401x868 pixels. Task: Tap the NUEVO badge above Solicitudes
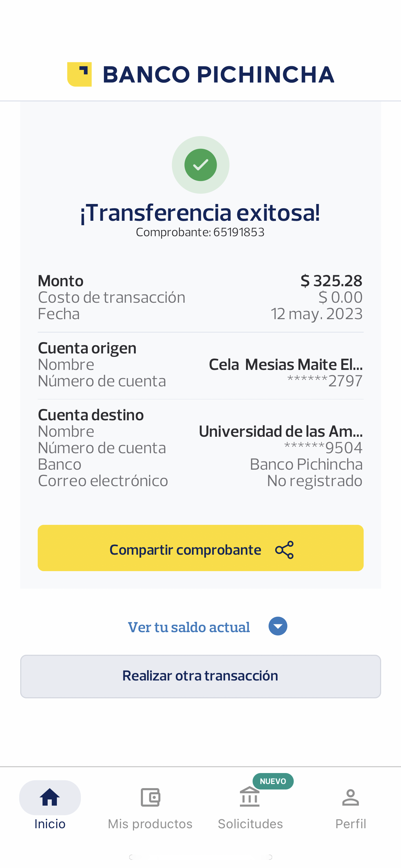pos(273,781)
